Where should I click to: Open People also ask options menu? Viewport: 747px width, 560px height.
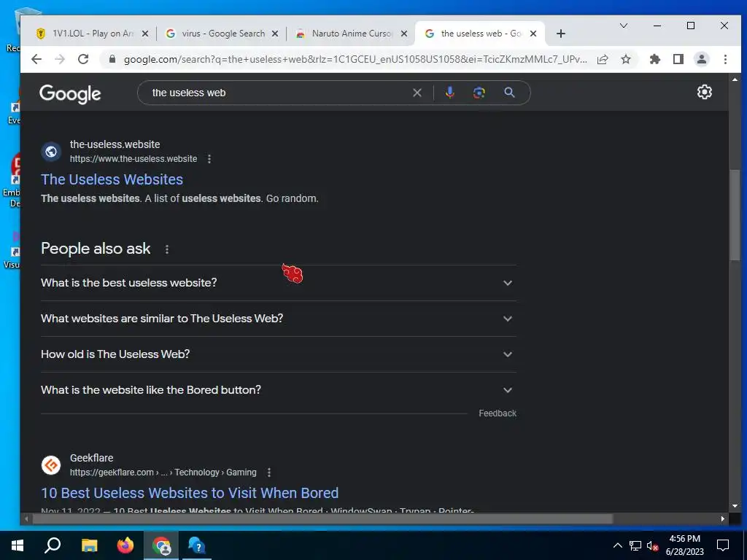[167, 249]
